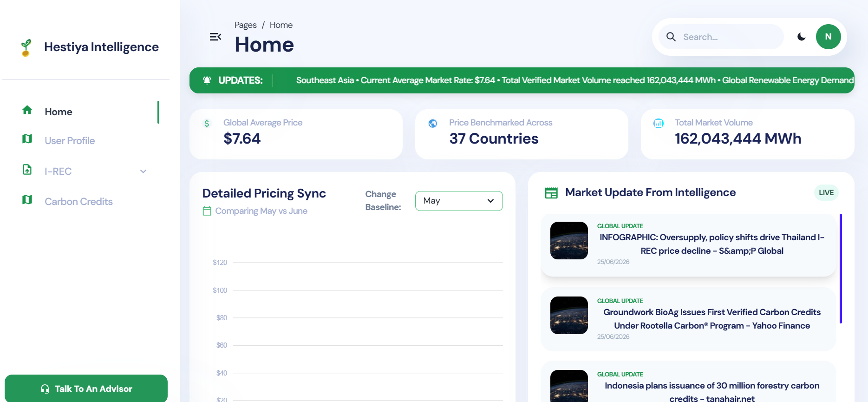Collapse the sidebar with the menu icon
The width and height of the screenshot is (868, 402).
(215, 37)
